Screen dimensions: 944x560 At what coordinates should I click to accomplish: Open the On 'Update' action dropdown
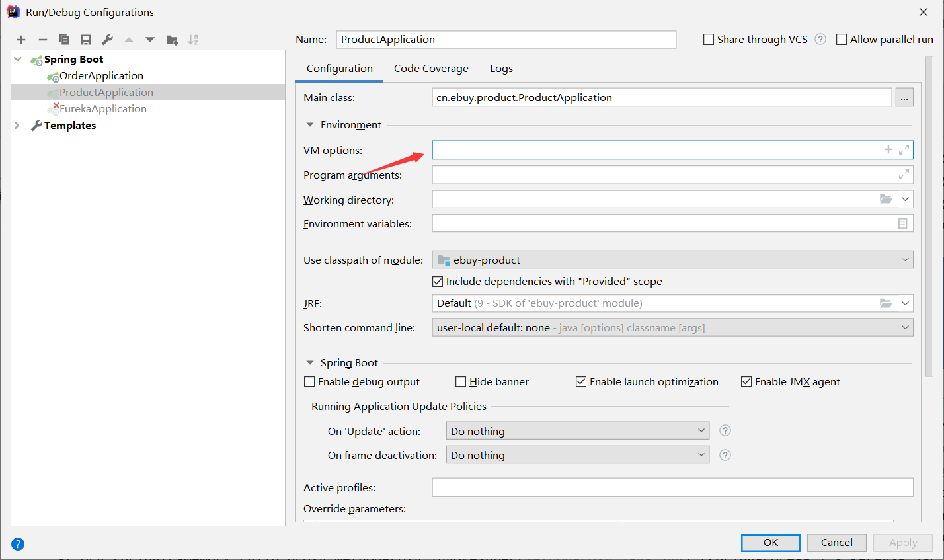tap(577, 431)
